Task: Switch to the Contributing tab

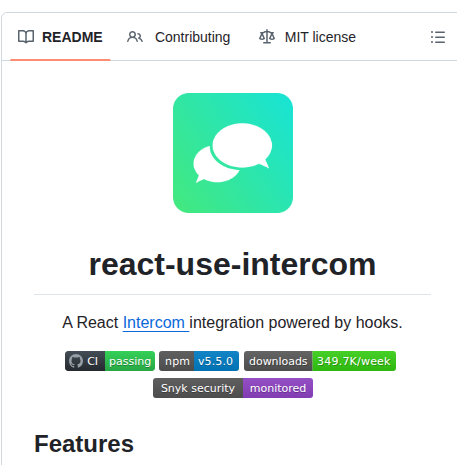Action: (178, 37)
